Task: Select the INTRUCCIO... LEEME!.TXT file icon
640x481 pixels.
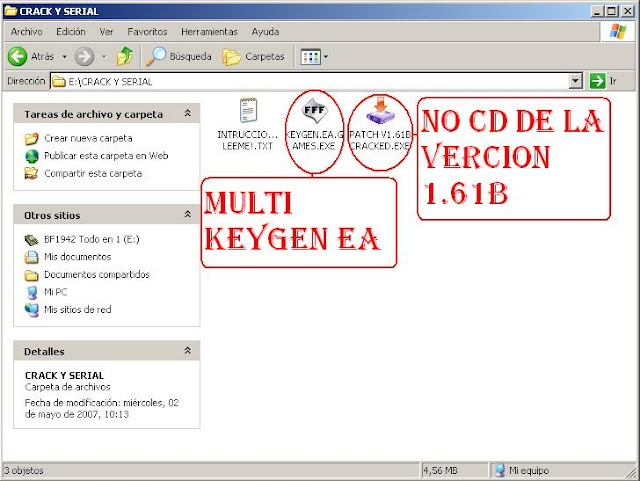Action: coord(248,110)
